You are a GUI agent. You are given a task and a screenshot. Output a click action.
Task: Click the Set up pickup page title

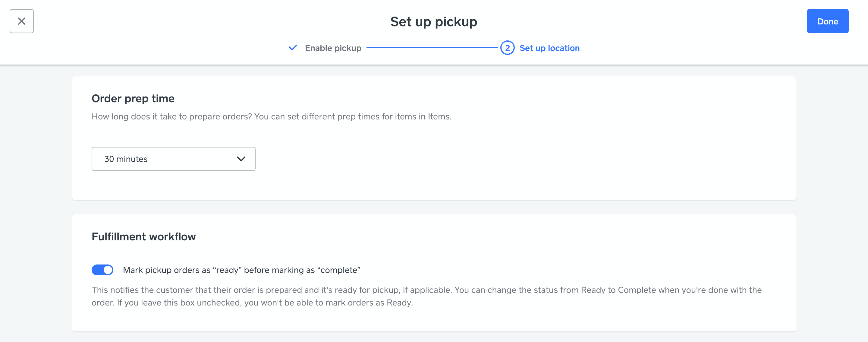[x=434, y=22]
